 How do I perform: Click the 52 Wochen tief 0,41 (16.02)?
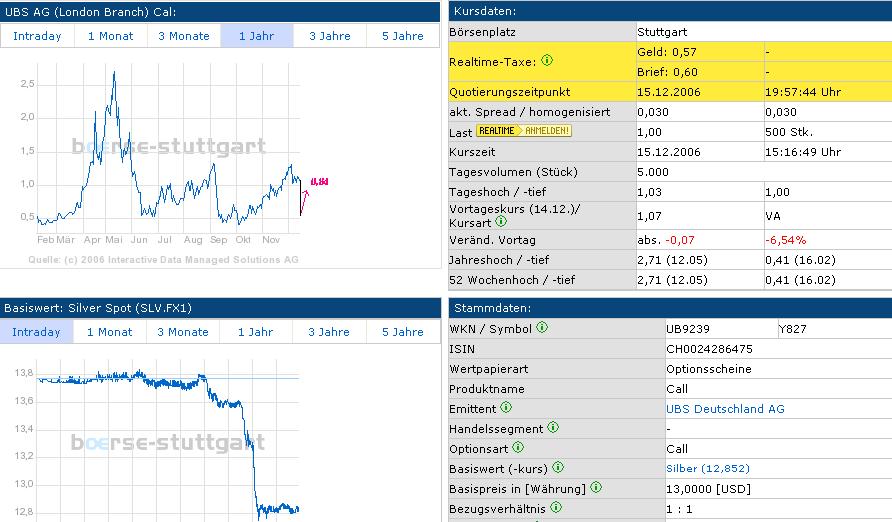pos(800,280)
